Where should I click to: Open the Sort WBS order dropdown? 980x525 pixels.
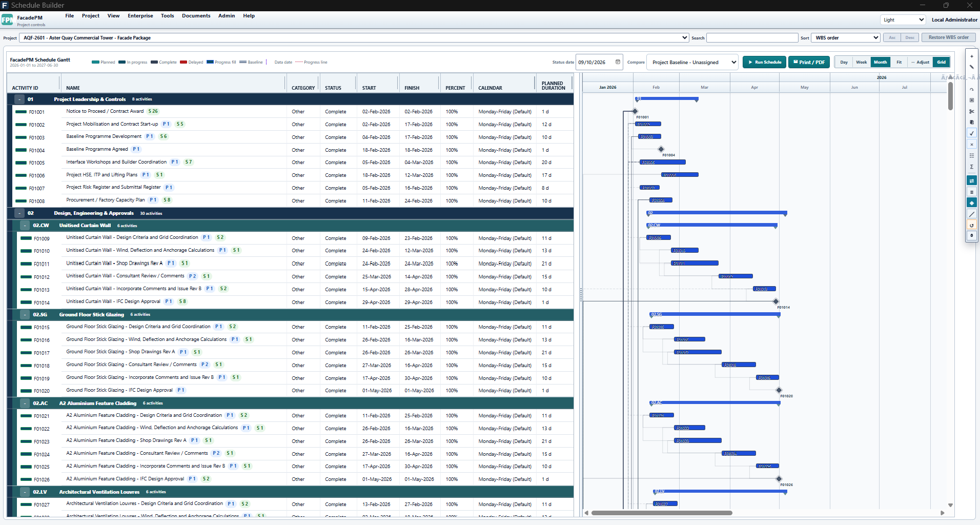pos(846,37)
